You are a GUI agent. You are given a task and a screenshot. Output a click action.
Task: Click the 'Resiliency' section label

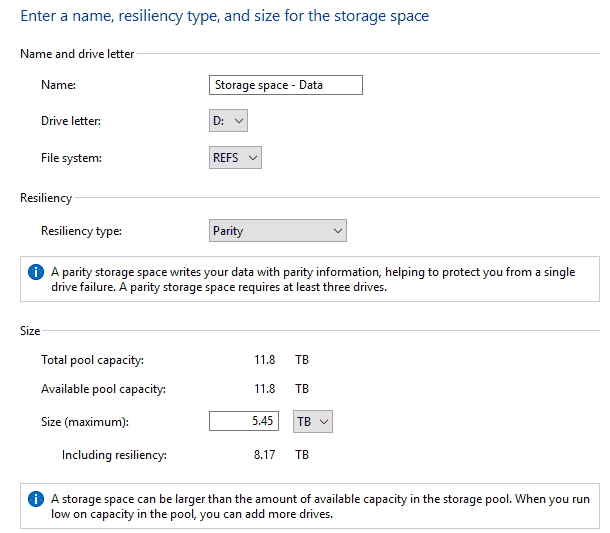[46, 198]
